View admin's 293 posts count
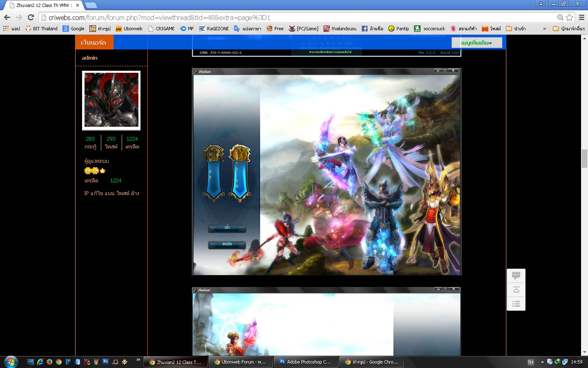 (111, 139)
